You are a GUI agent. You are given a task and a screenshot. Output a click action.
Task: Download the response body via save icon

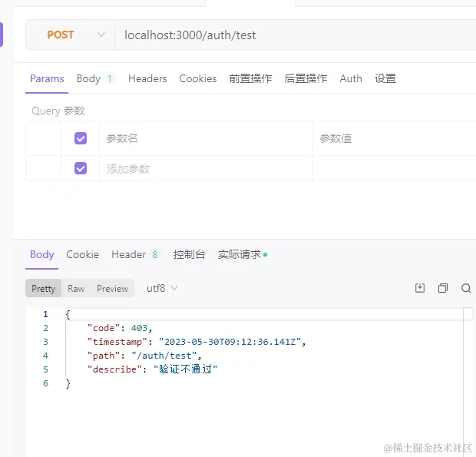[x=420, y=288]
